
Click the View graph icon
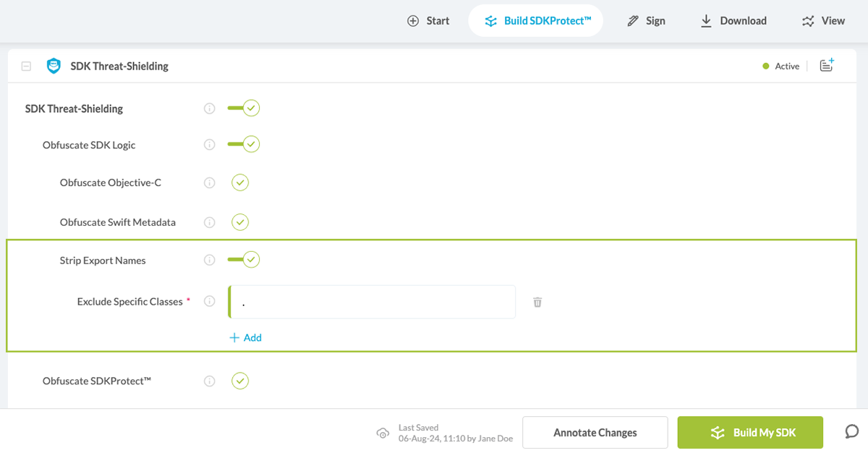809,20
